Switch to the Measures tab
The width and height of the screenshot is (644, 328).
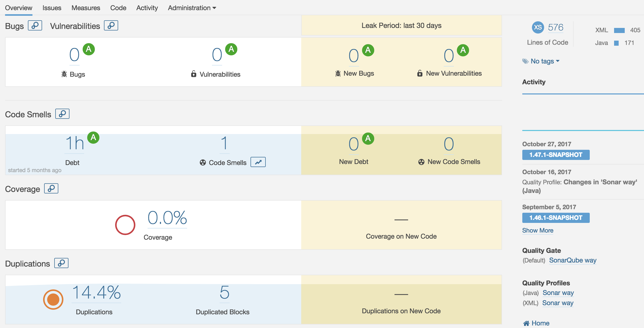[x=86, y=8]
